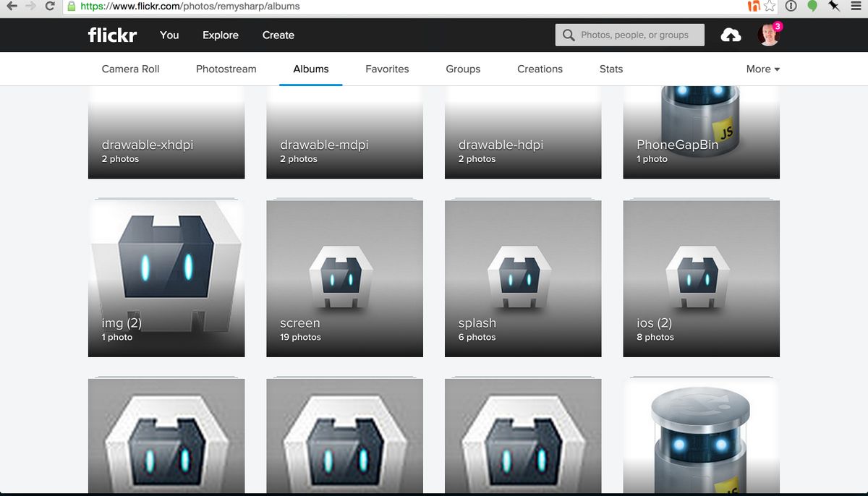View the Stats tab

[611, 69]
